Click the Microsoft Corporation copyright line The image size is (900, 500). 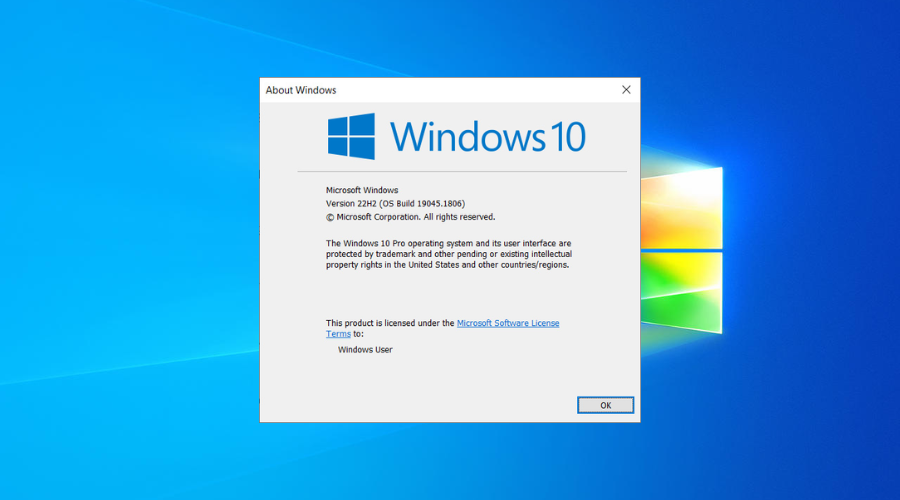pos(410,217)
